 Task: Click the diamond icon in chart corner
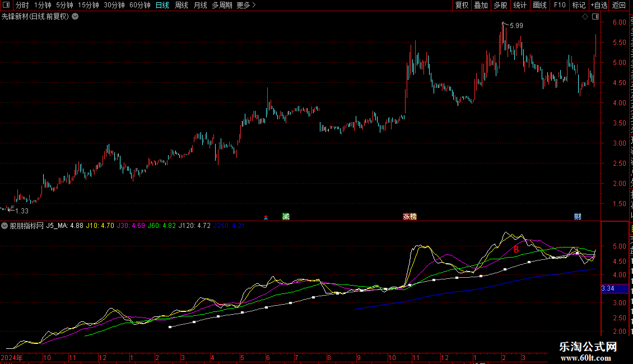pyautogui.click(x=585, y=17)
